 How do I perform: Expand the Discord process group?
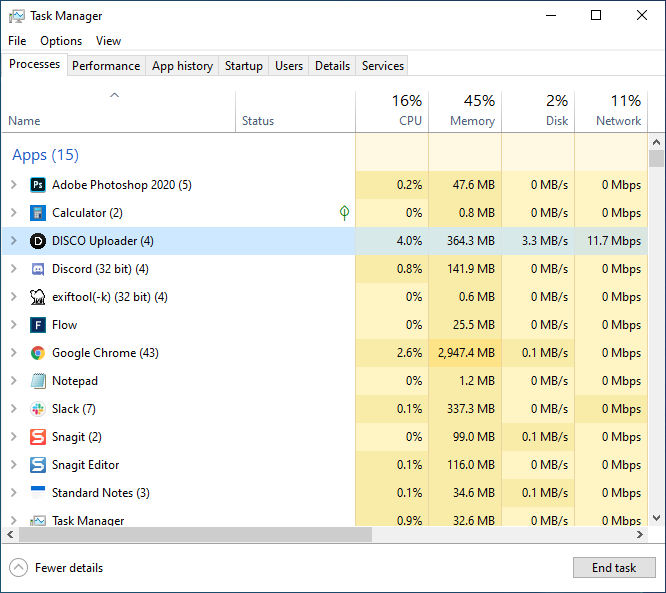pos(14,269)
